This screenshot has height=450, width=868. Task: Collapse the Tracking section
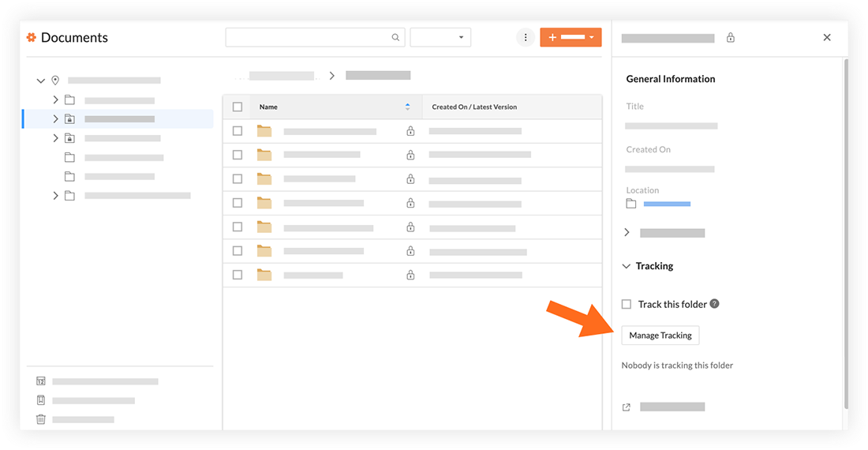point(626,266)
